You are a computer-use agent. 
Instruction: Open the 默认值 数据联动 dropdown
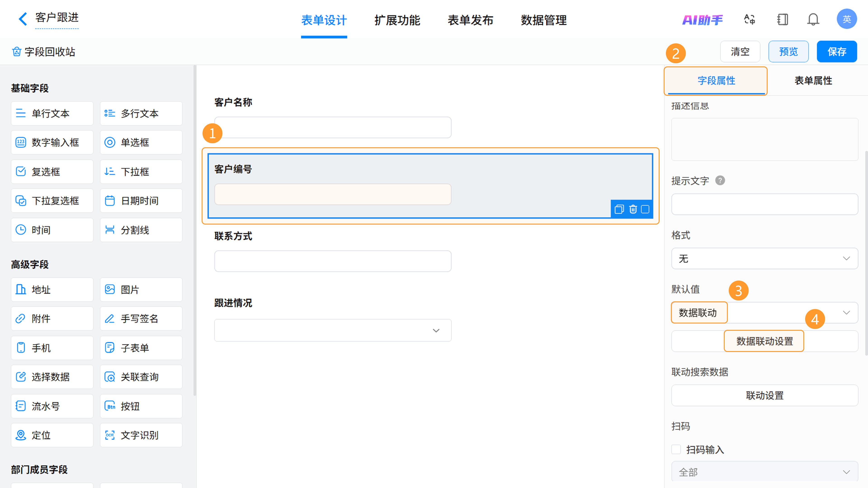pyautogui.click(x=764, y=312)
